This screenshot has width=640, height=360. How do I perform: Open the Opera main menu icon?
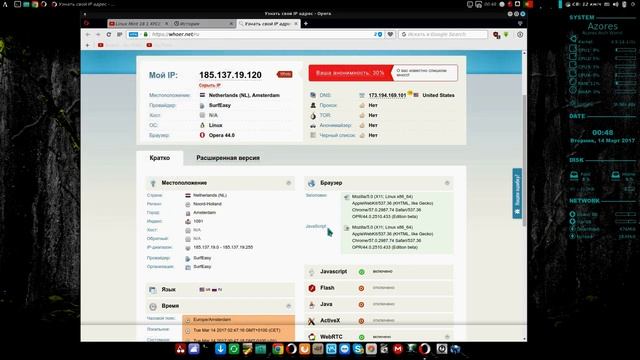pos(87,23)
